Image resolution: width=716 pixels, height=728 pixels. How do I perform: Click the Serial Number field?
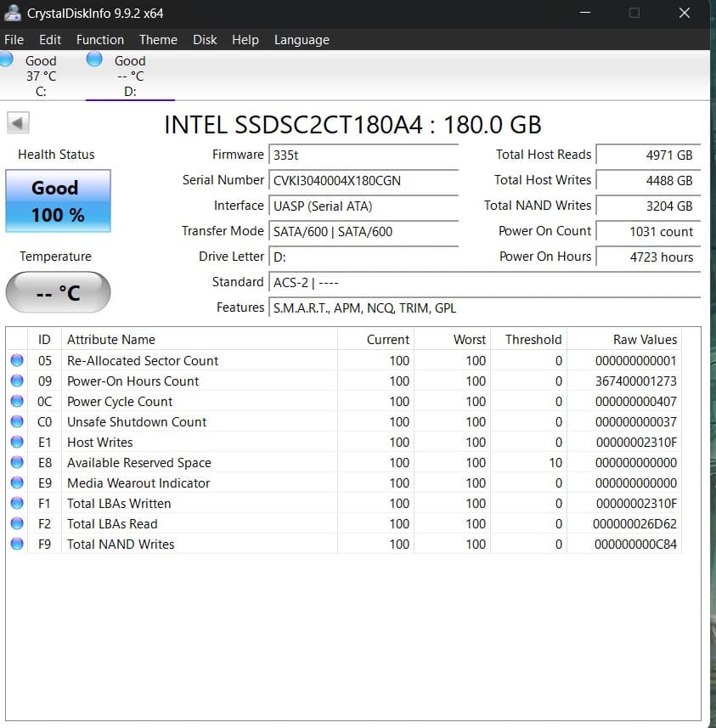pyautogui.click(x=364, y=180)
